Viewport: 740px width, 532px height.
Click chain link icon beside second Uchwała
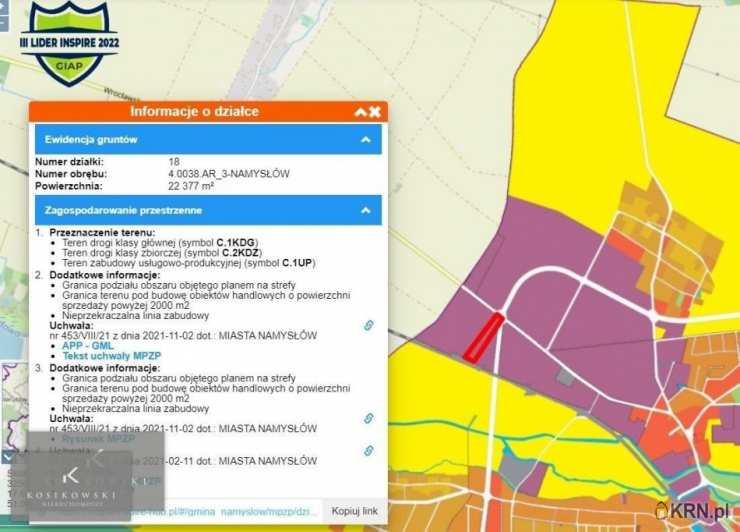point(368,418)
